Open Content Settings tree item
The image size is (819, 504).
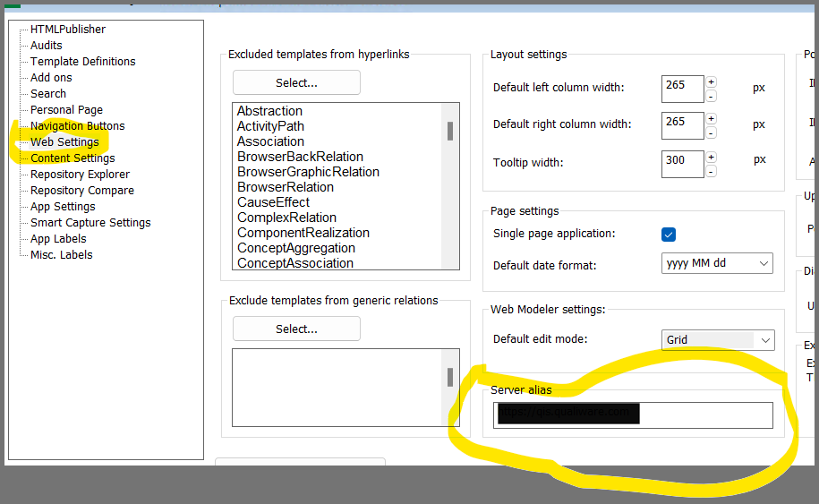click(x=73, y=158)
